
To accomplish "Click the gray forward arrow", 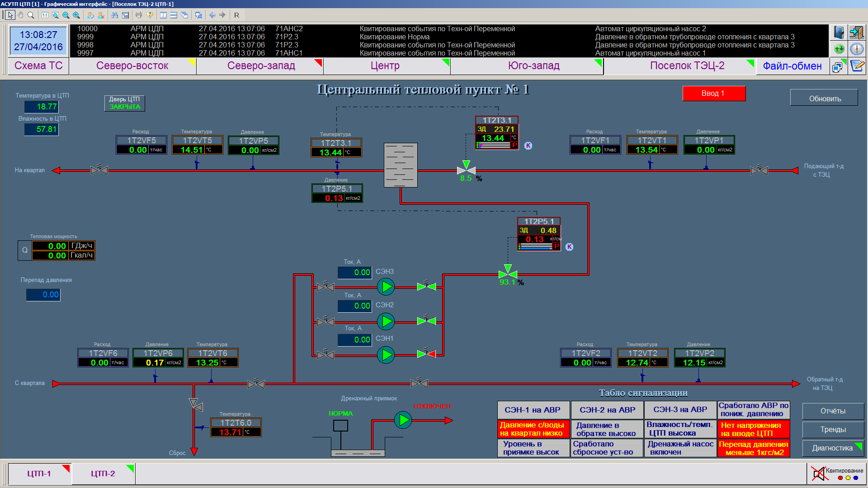I will (222, 15).
